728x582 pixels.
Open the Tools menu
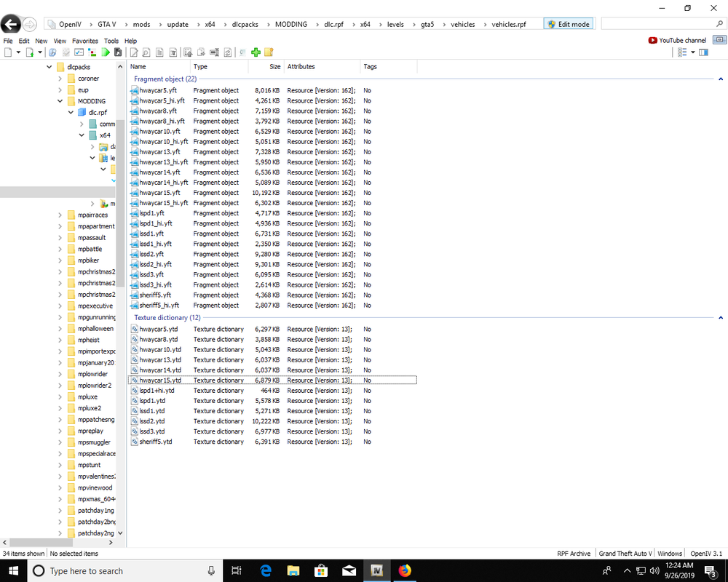pos(111,41)
